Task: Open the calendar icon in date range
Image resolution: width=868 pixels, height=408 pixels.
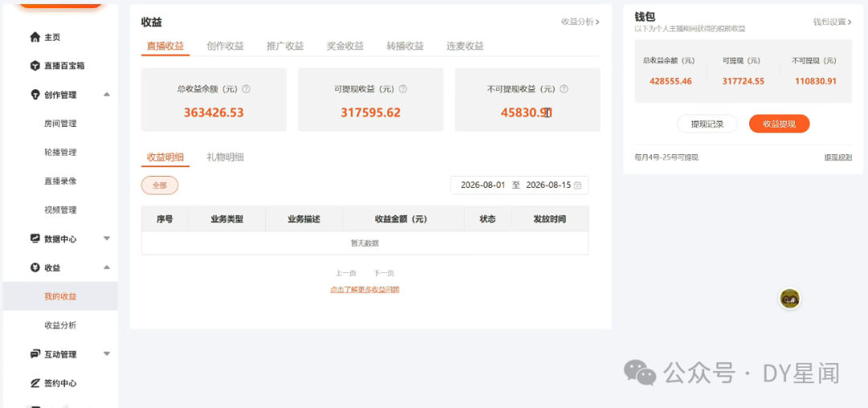Action: (578, 186)
